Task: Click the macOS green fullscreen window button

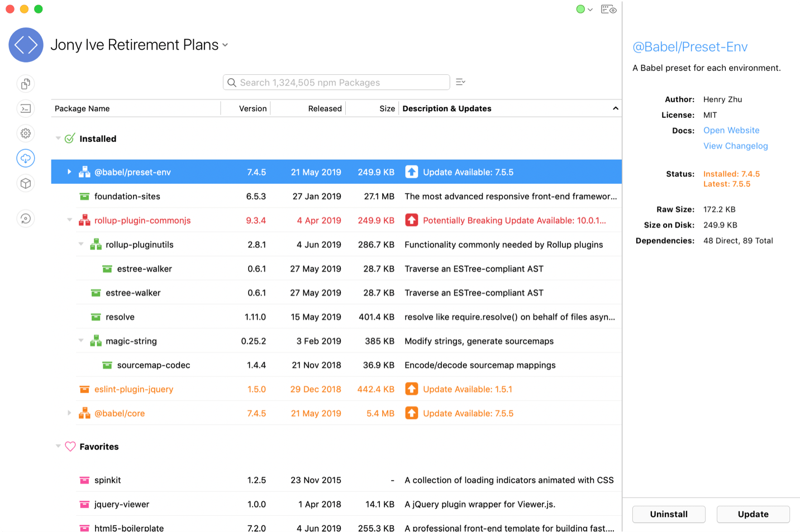Action: tap(38, 9)
